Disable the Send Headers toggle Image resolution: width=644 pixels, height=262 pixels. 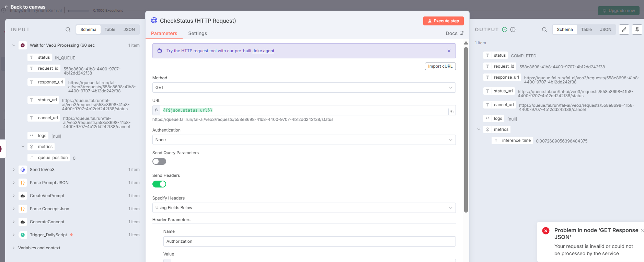coord(159,184)
